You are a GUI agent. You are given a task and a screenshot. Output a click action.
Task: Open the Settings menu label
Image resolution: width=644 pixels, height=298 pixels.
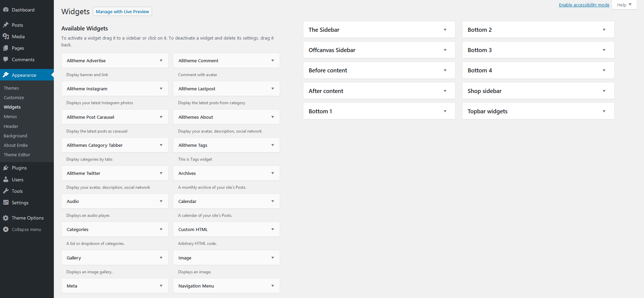tap(20, 203)
